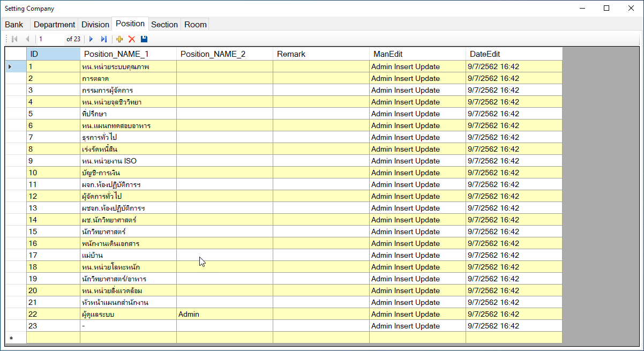Go to the first record

14,39
